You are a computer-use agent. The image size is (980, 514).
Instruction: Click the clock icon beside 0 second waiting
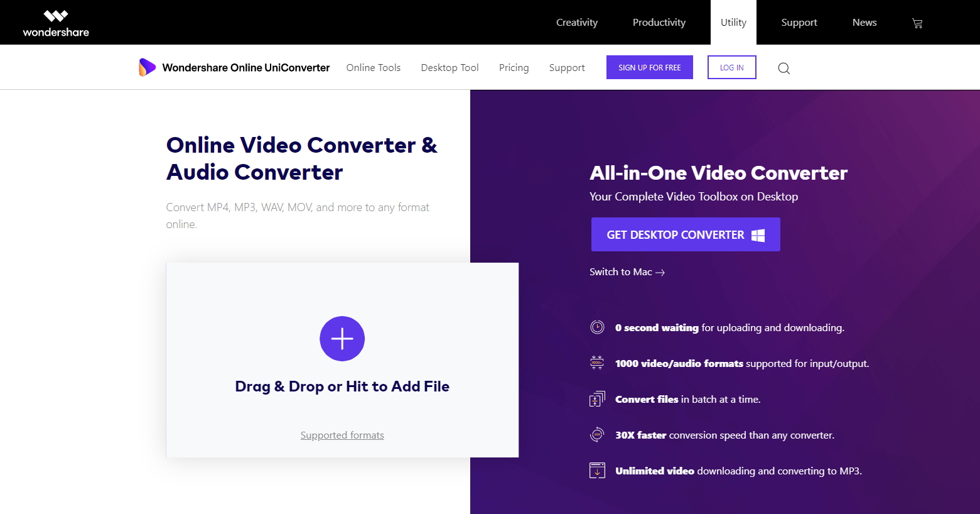(x=597, y=327)
